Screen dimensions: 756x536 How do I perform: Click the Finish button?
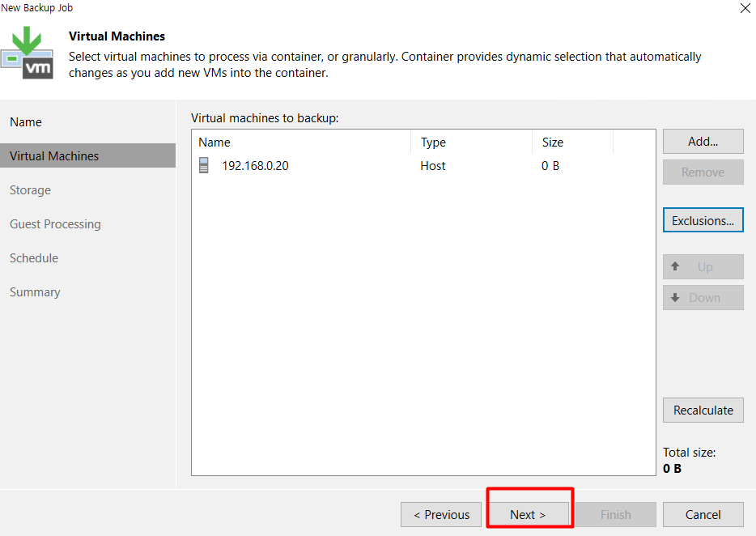coord(616,515)
